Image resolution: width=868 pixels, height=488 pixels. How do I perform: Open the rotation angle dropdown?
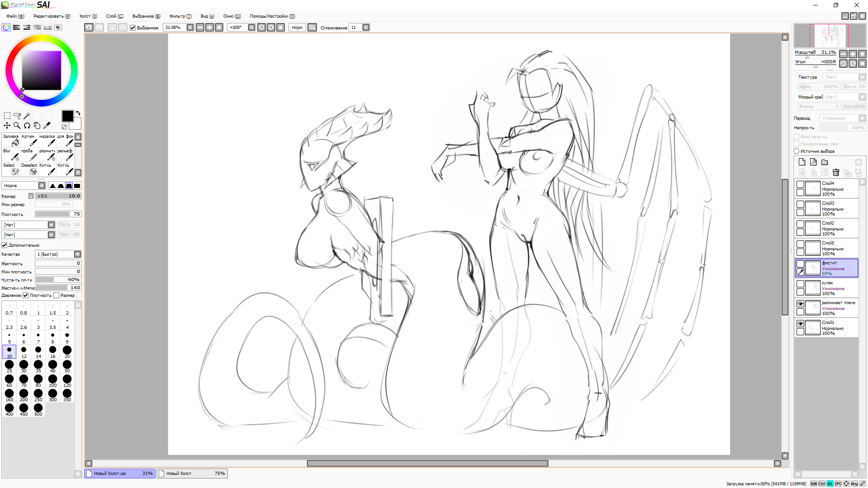[x=252, y=28]
